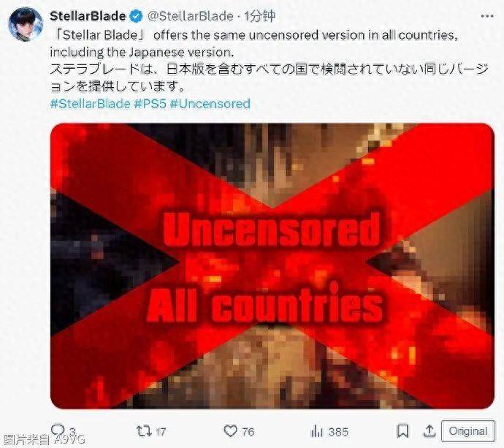Click the @StellarBlade handle
The width and height of the screenshot is (504, 448).
(x=191, y=16)
